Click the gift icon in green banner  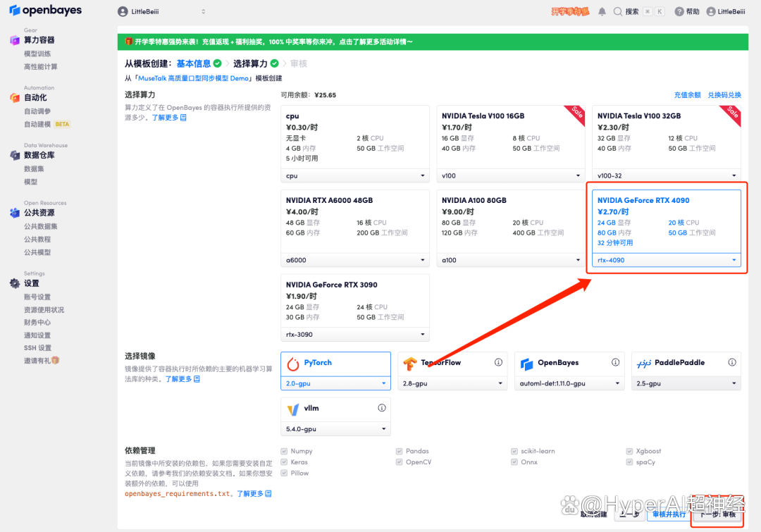click(129, 42)
